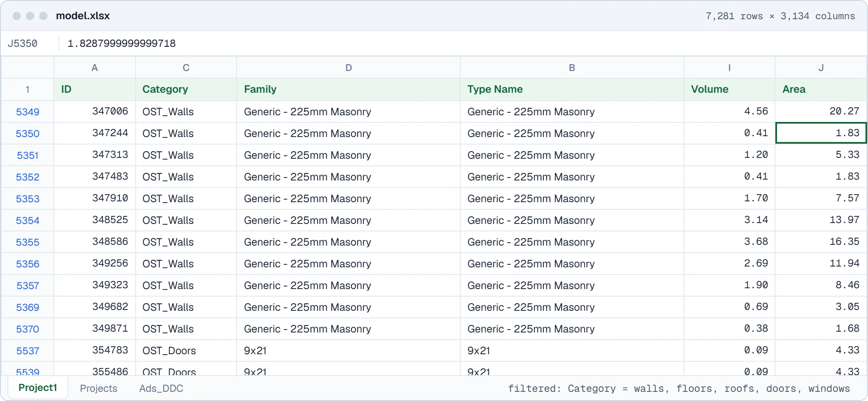Click OST_Walls category in row 5353

pyautogui.click(x=186, y=198)
